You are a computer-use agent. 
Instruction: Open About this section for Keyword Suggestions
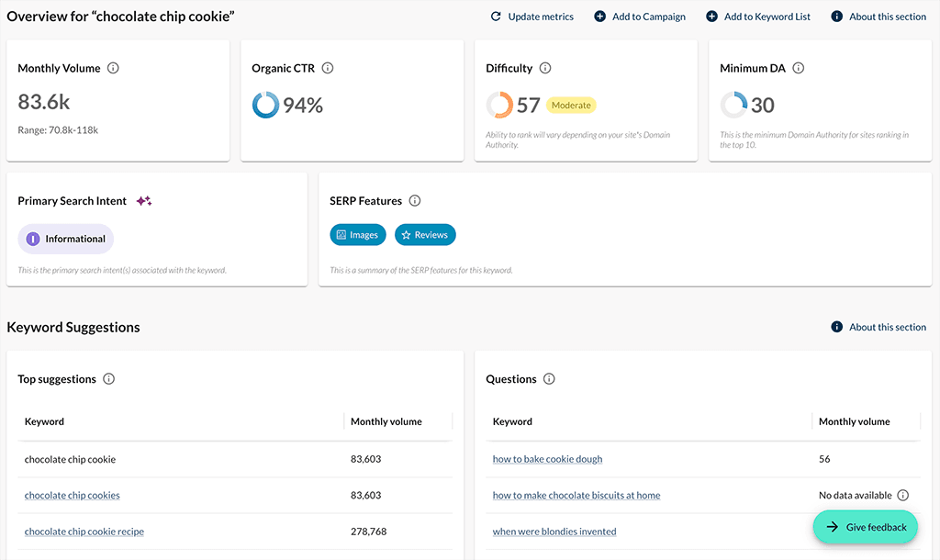point(888,328)
